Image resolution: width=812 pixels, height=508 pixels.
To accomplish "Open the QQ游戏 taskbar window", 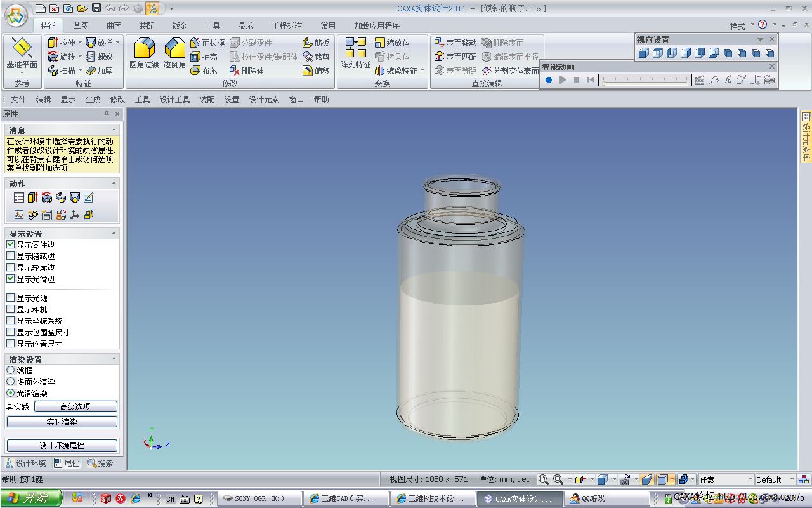I will coord(606,498).
